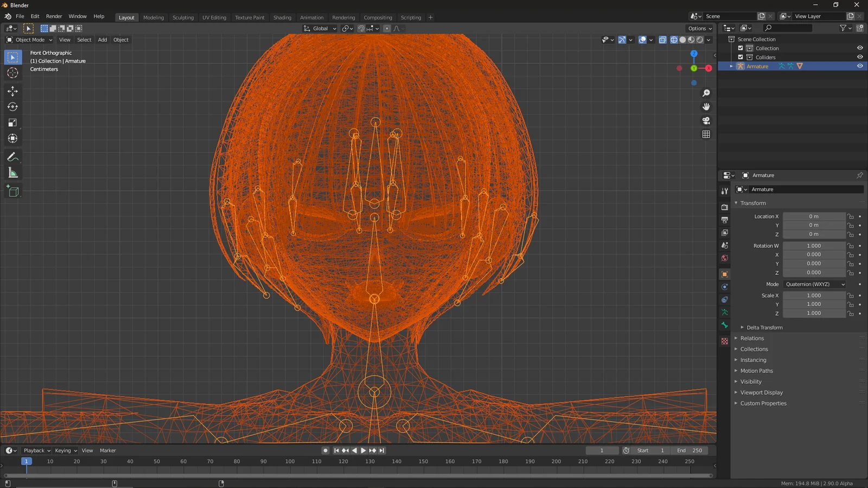868x488 pixels.
Task: Select the 3D Cursor tool
Action: (12, 73)
